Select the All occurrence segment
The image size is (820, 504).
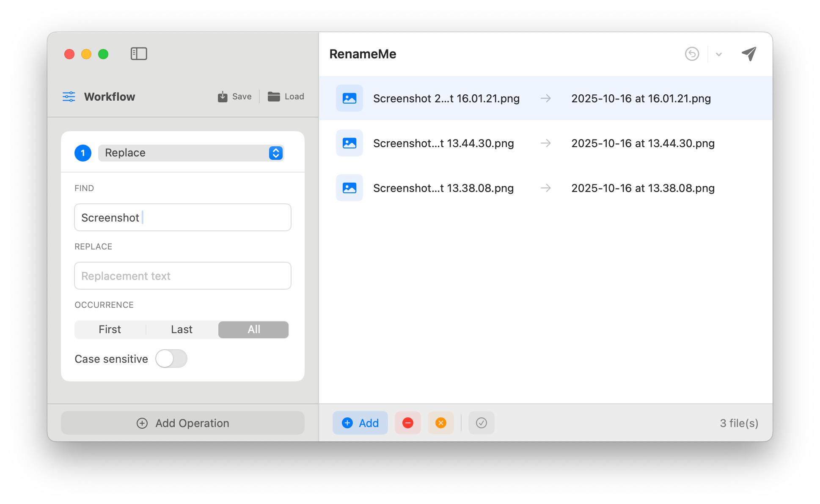253,329
